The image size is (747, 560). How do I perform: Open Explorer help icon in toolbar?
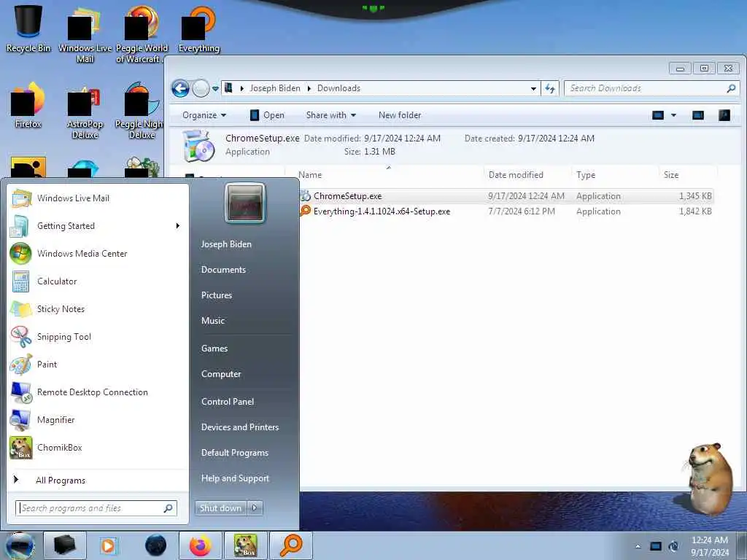(724, 115)
